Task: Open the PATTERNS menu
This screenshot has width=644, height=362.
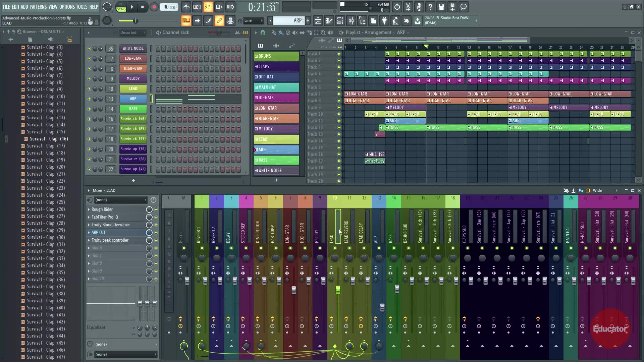Action: (x=38, y=7)
